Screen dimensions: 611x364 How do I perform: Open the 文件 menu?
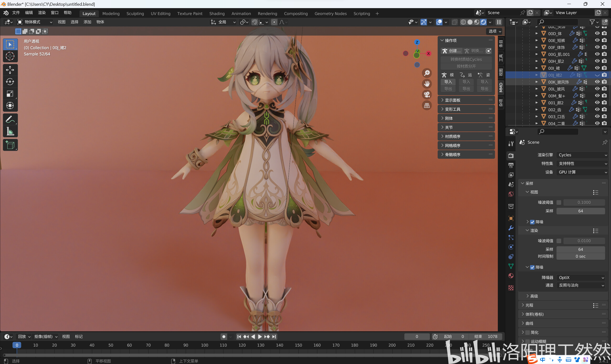[x=16, y=13]
